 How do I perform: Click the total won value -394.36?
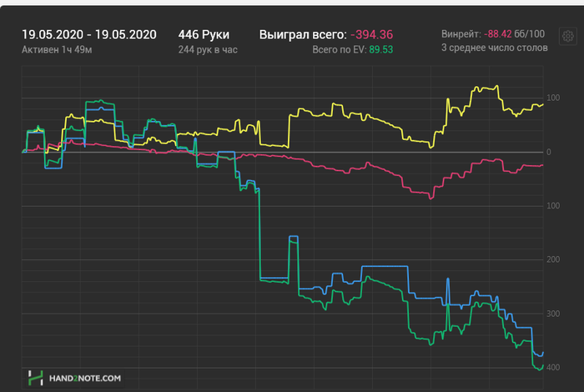click(371, 35)
